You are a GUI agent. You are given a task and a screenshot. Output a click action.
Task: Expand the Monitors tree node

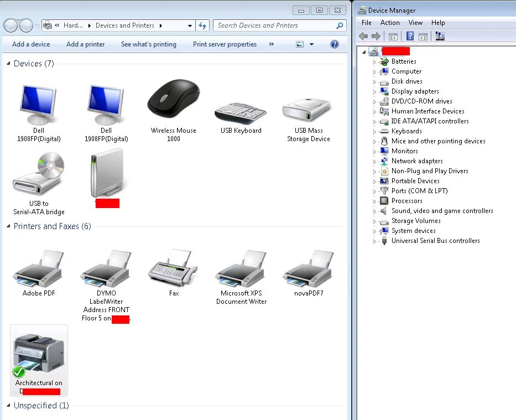coord(374,152)
